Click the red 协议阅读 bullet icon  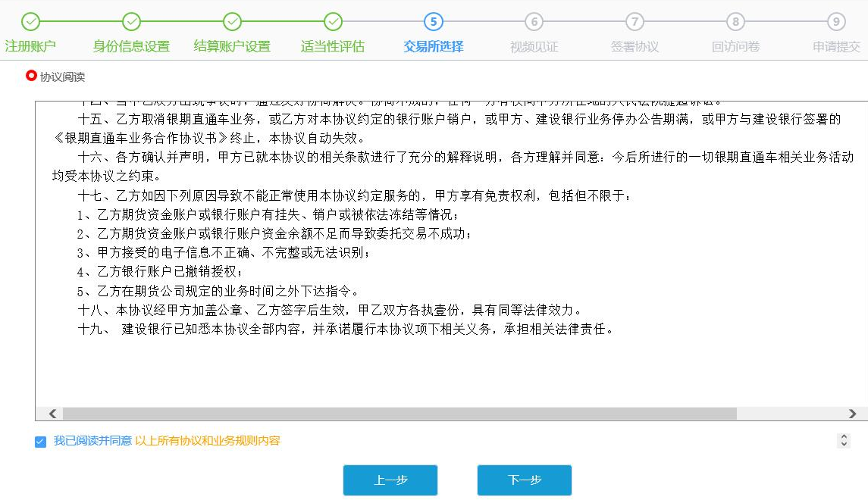(x=31, y=76)
